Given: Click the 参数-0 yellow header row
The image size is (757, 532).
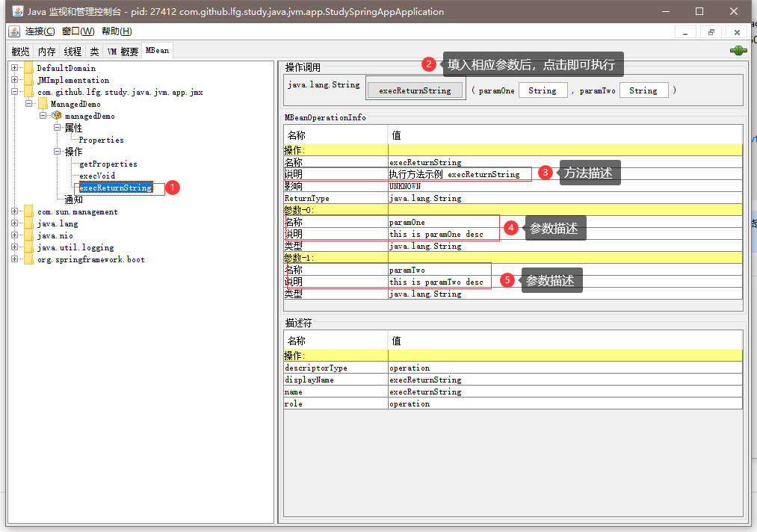Looking at the screenshot, I should [x=513, y=210].
